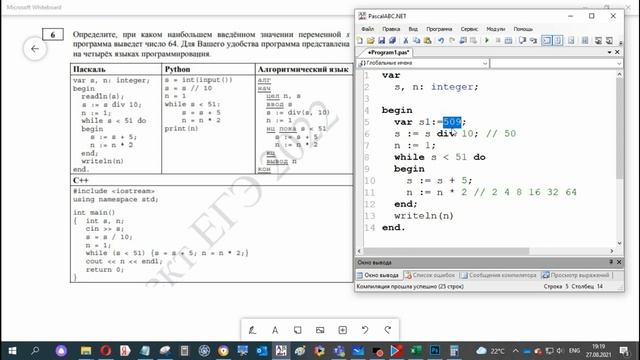The image size is (640, 360).
Task: Open the Программа menu
Action: tap(439, 29)
